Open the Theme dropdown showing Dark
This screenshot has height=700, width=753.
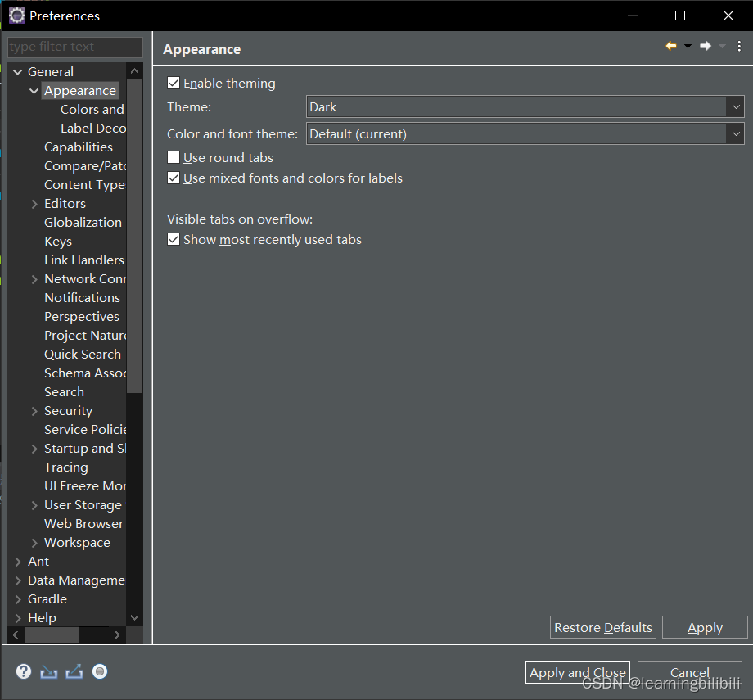coord(525,106)
